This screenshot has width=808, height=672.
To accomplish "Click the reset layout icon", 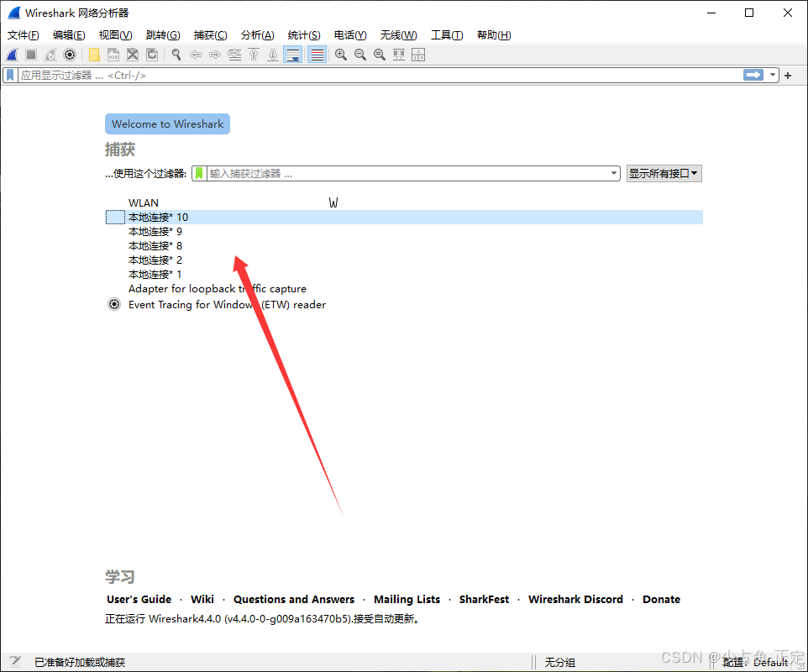I will (x=418, y=55).
